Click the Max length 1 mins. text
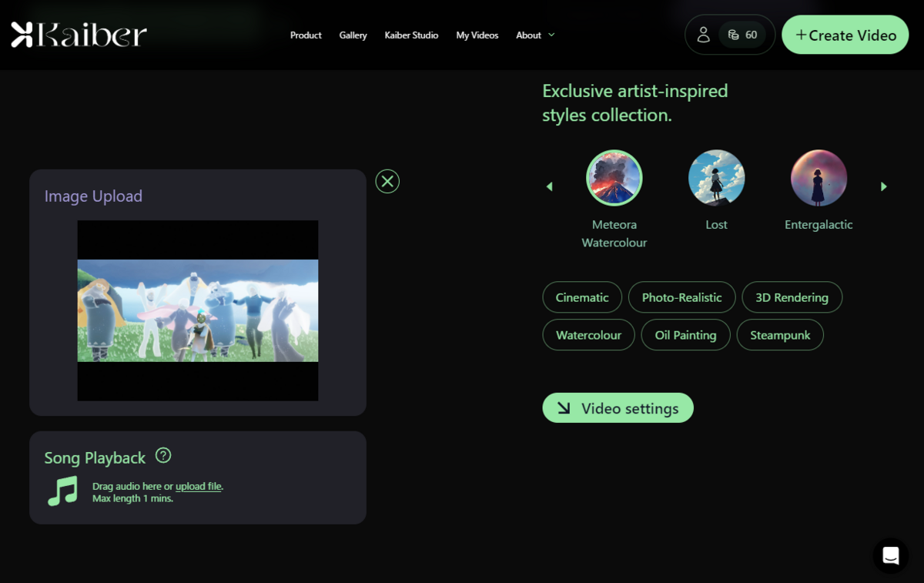This screenshot has height=583, width=924. (132, 498)
